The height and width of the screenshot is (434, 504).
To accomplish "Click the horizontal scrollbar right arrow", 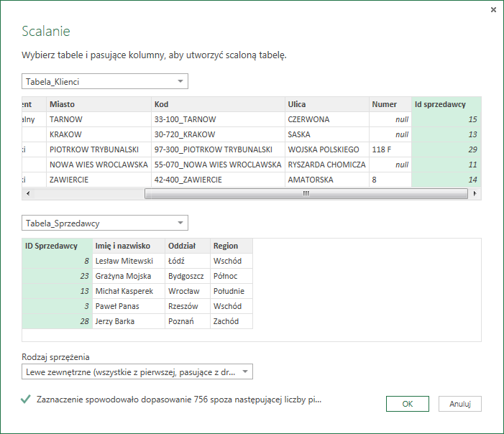I will tap(475, 194).
